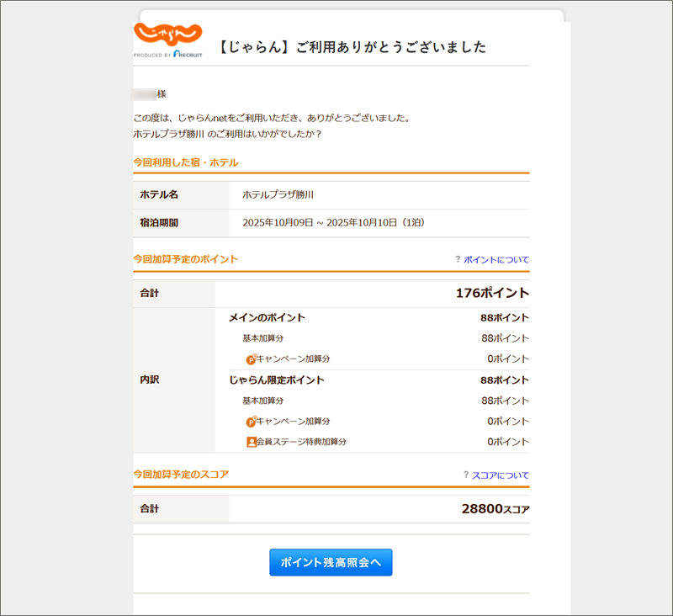The image size is (673, 616).
Task: Open the ポイントについて link
Action: (496, 260)
